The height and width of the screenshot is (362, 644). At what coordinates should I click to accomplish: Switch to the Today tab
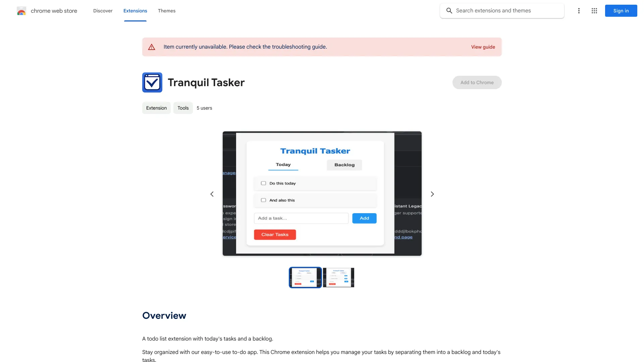(283, 165)
